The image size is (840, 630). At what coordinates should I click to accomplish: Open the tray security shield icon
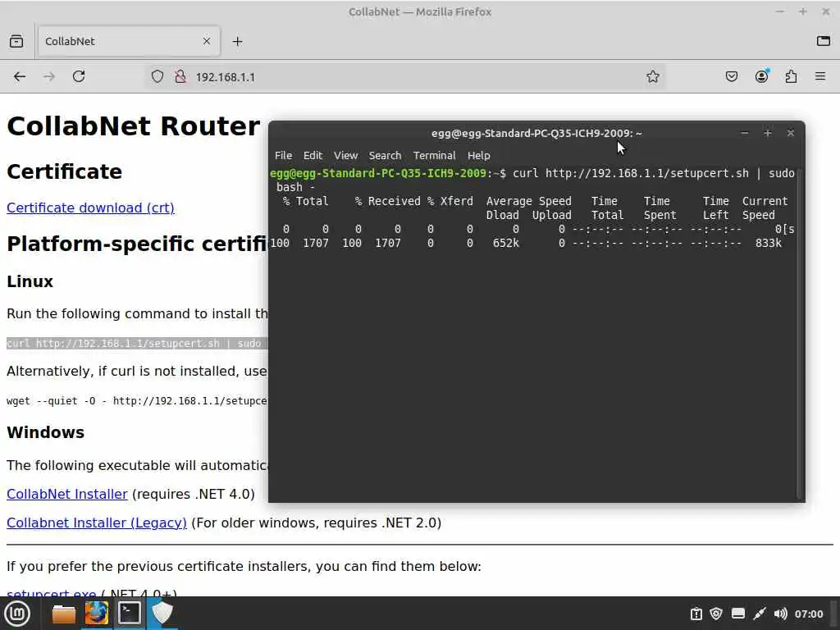coord(716,614)
